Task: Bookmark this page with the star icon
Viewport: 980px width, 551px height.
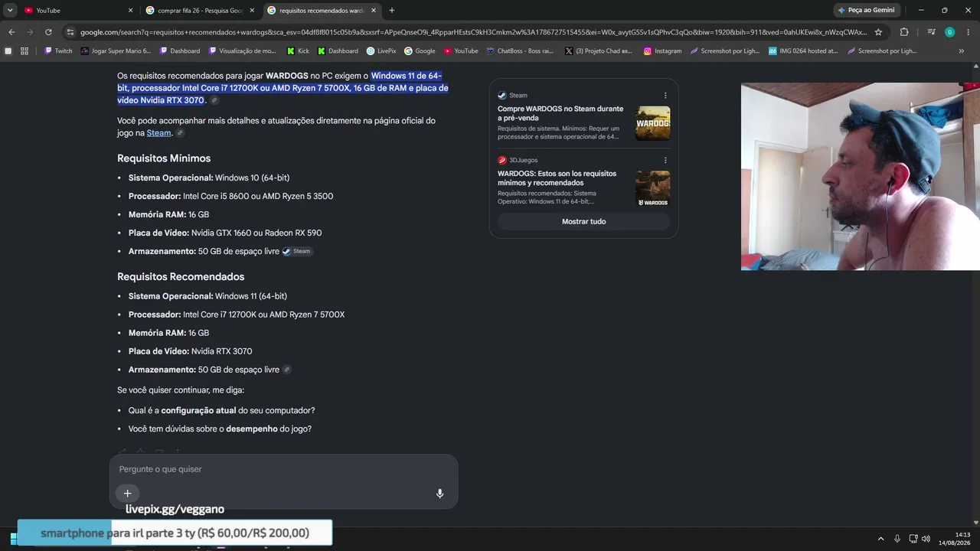Action: coord(878,32)
